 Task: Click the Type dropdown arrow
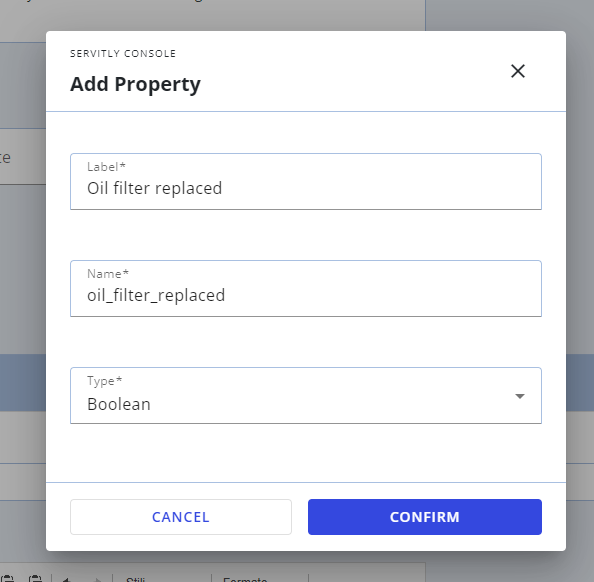click(x=520, y=396)
